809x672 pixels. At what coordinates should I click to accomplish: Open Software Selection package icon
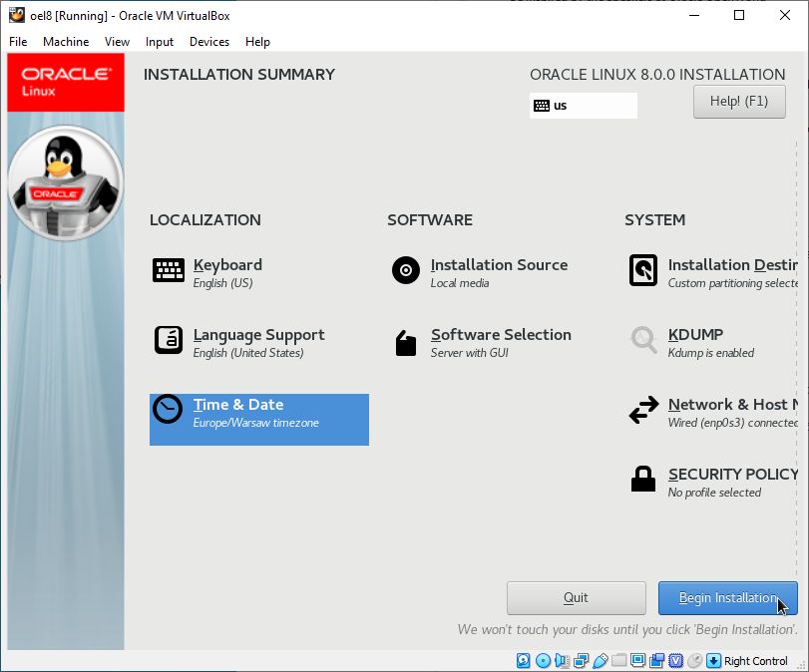click(406, 343)
